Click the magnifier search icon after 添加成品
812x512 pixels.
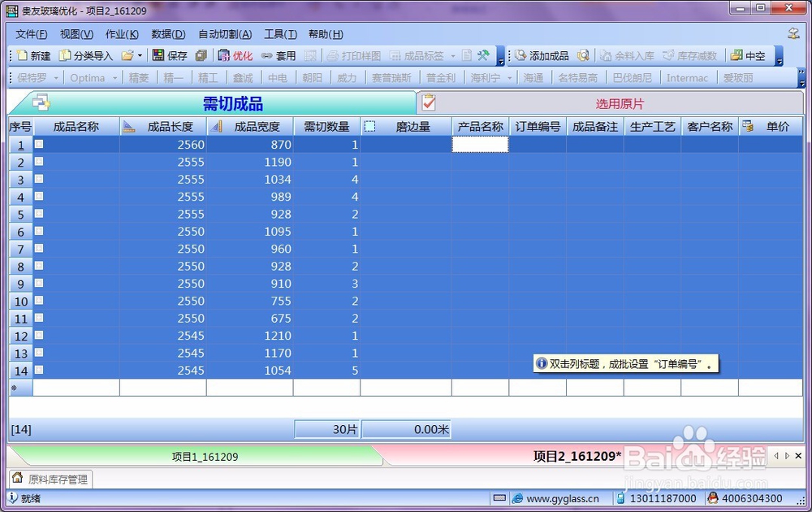583,55
